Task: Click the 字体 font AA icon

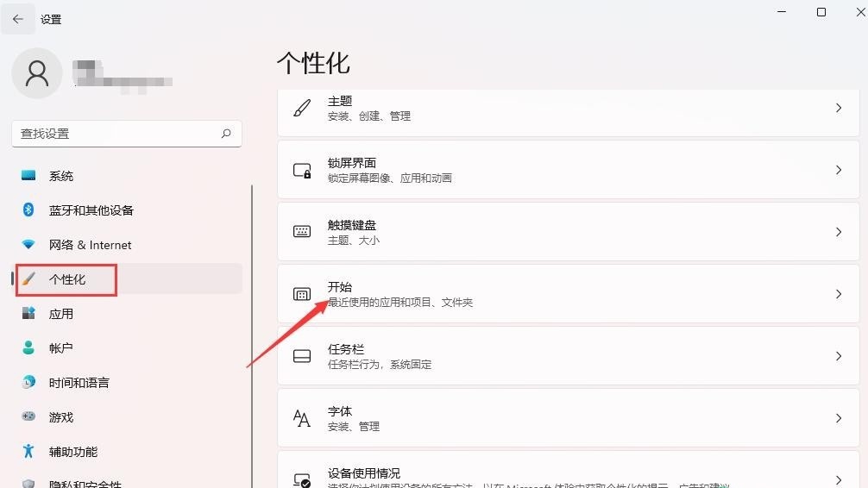Action: point(302,418)
